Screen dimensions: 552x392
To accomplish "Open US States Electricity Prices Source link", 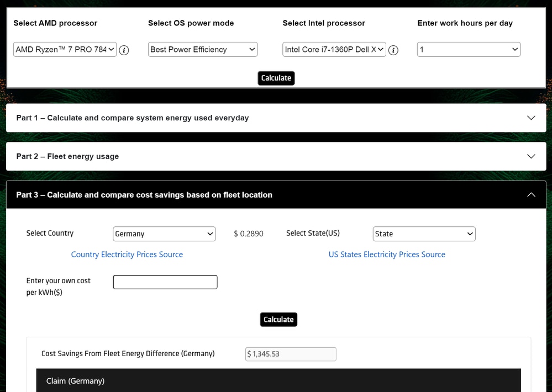I will pos(387,255).
